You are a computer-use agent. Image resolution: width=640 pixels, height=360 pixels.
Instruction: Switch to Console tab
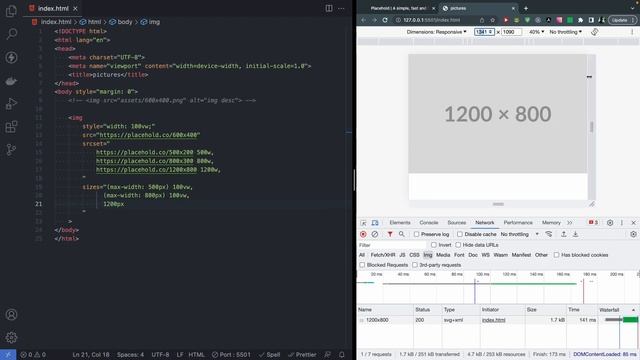point(429,223)
